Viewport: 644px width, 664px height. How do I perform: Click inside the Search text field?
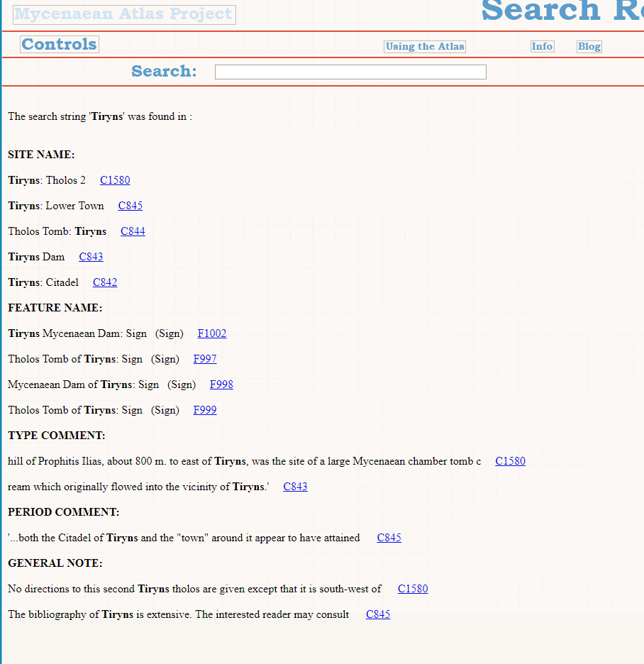point(350,72)
